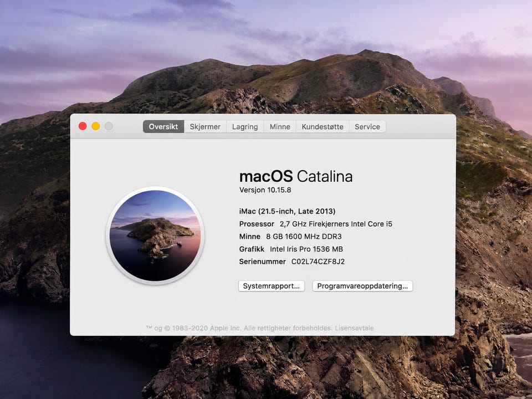Select iMac (21.5-inch, Late 2013) text
Viewport: 532px width, 399px height.
(287, 211)
